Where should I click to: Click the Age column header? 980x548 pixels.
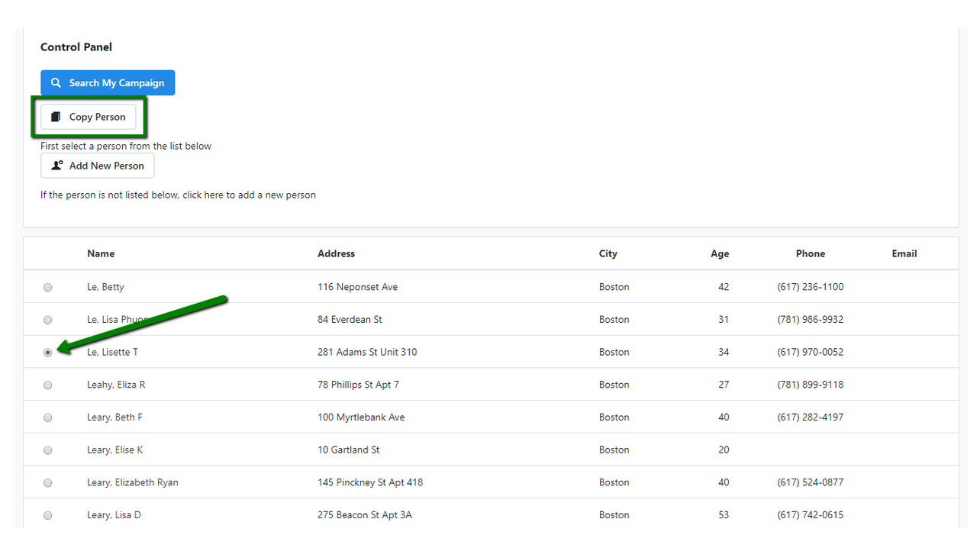point(719,253)
